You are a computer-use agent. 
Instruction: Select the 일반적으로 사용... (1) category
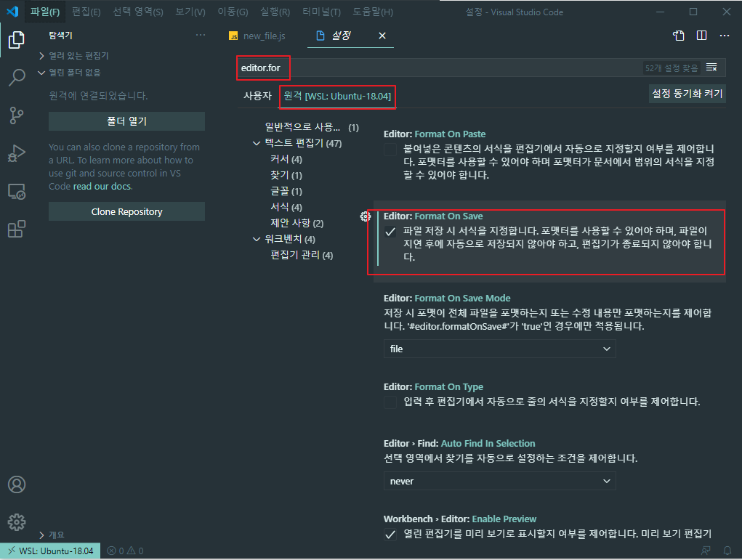(311, 127)
